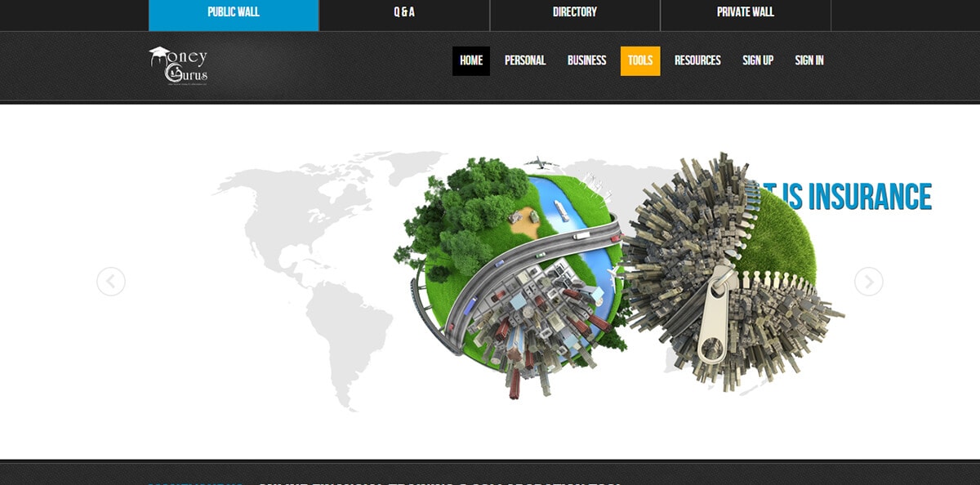Open the Business menu item

click(587, 60)
